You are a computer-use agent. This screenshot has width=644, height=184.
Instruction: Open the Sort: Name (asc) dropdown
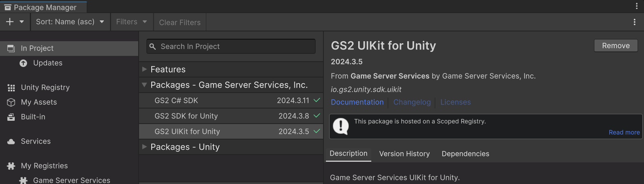tap(70, 22)
